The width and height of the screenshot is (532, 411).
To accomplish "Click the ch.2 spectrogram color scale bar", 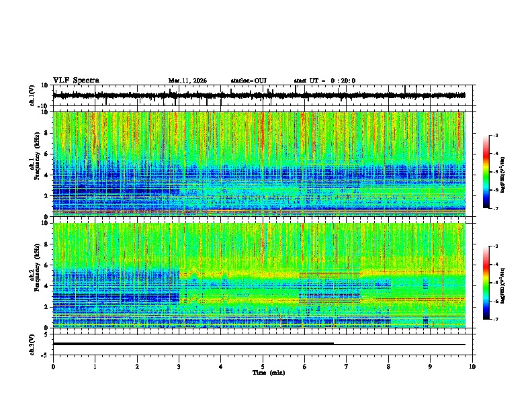I will 486,283.
